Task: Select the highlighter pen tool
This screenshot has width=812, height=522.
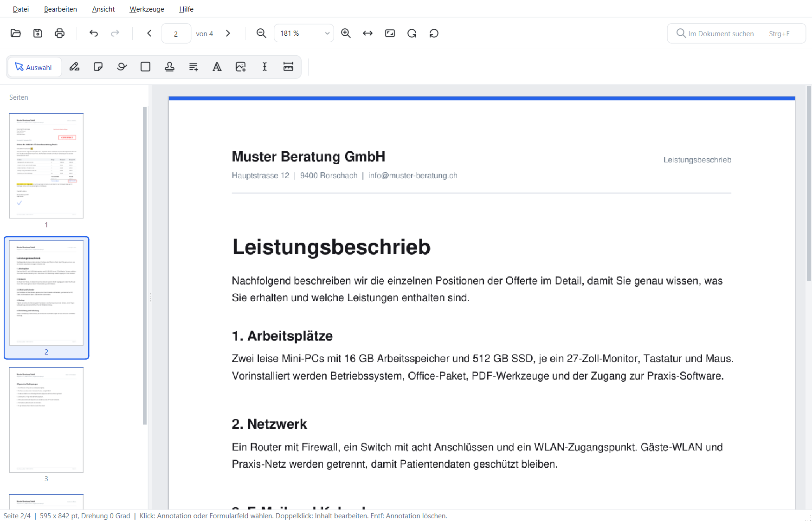Action: coord(74,67)
